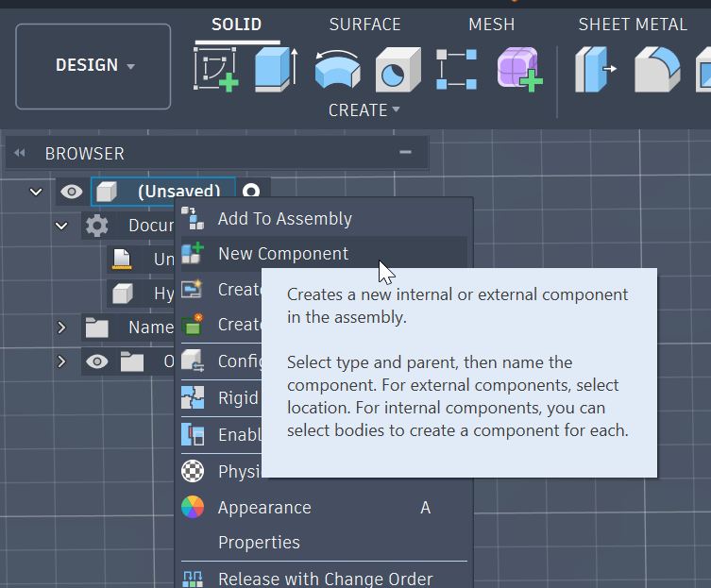Toggle visibility of the (Unsaved) component
Screen dimensions: 711x588
coord(72,192)
